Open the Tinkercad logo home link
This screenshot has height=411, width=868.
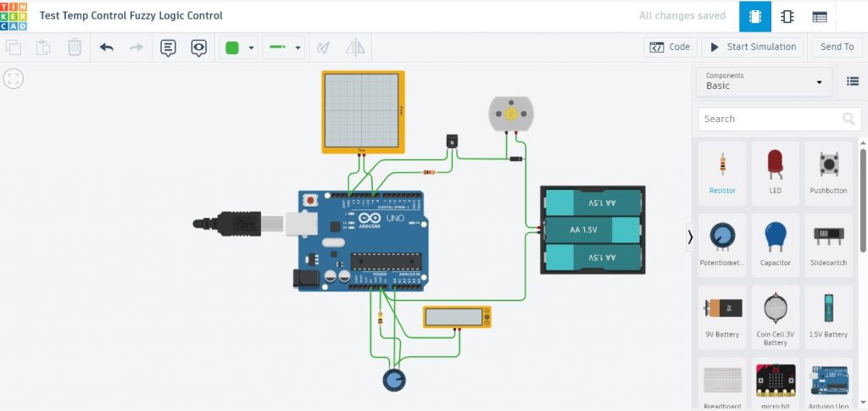click(x=14, y=16)
